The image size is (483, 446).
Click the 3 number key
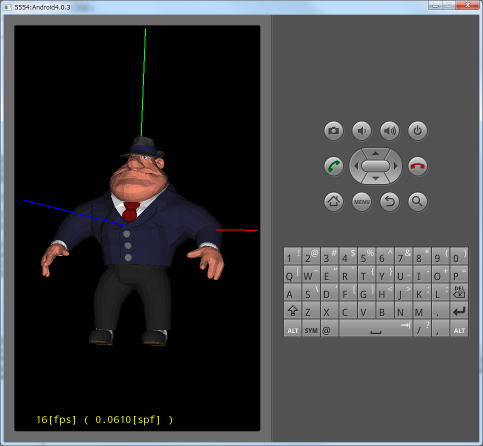tap(329, 256)
